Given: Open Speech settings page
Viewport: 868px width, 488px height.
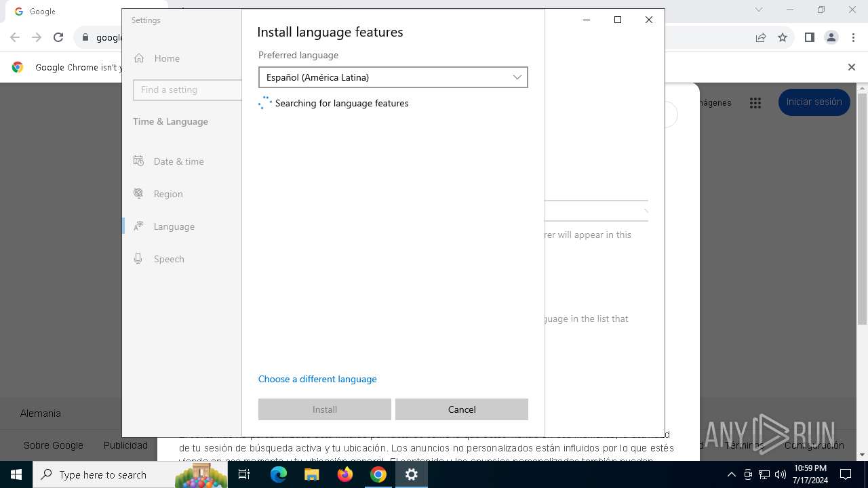Looking at the screenshot, I should (182, 259).
